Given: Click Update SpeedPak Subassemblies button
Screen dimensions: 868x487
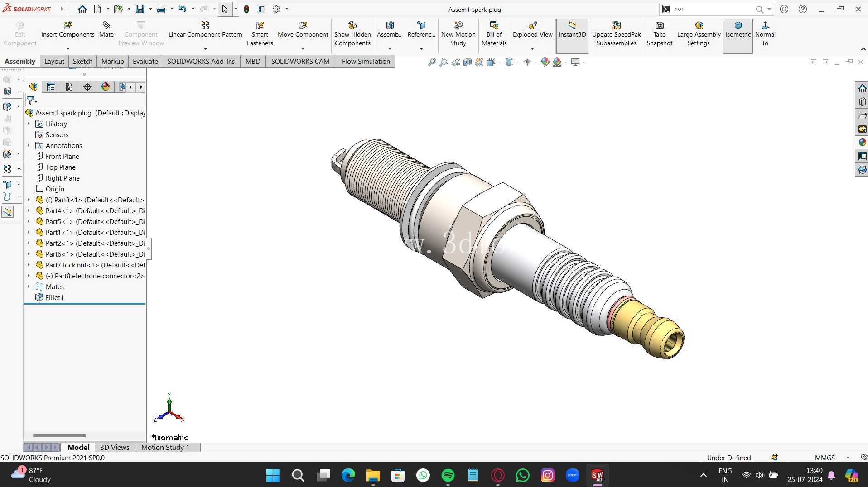Looking at the screenshot, I should point(616,34).
